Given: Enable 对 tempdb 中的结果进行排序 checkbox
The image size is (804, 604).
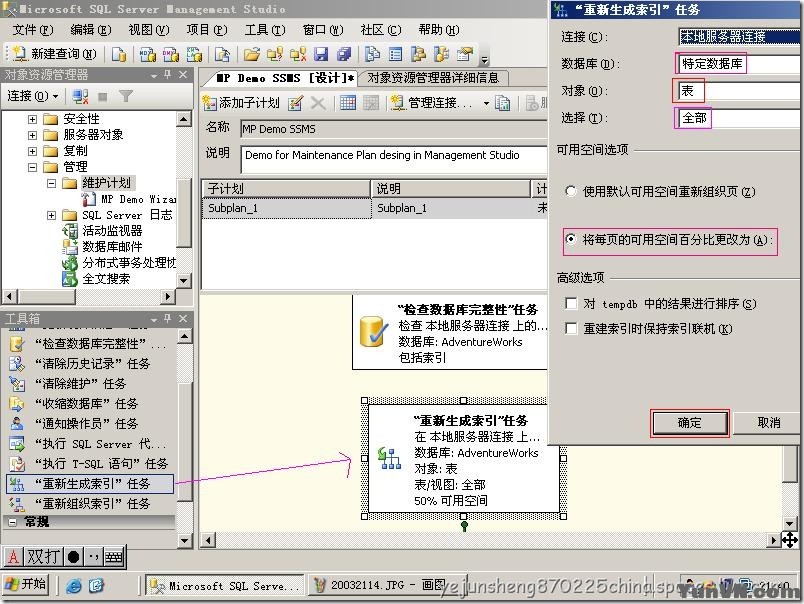Looking at the screenshot, I should tap(571, 304).
